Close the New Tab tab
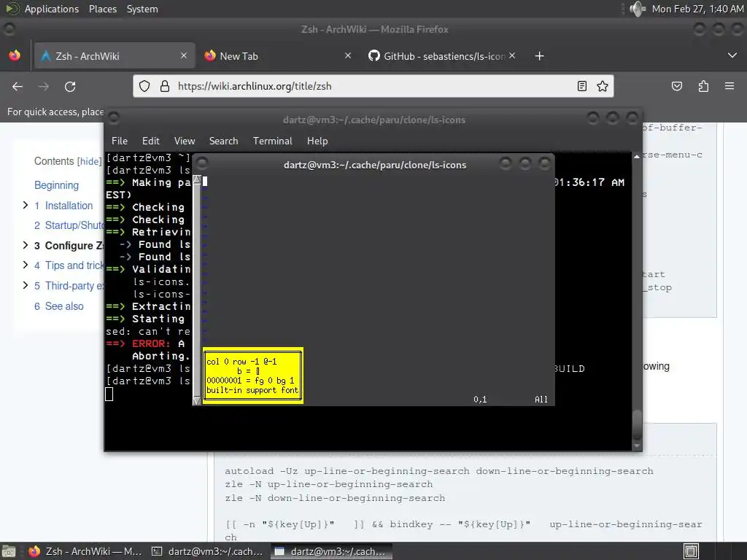 [348, 55]
